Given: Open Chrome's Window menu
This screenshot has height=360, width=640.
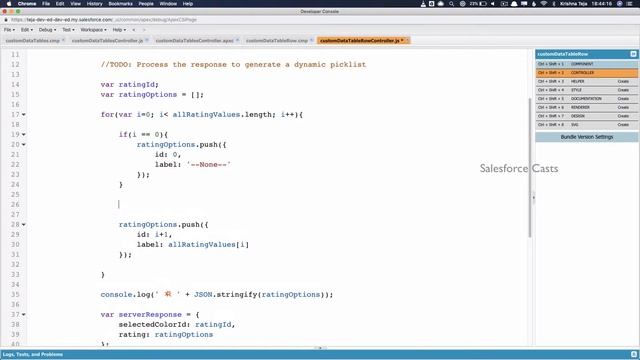Looking at the screenshot, I should [x=168, y=4].
